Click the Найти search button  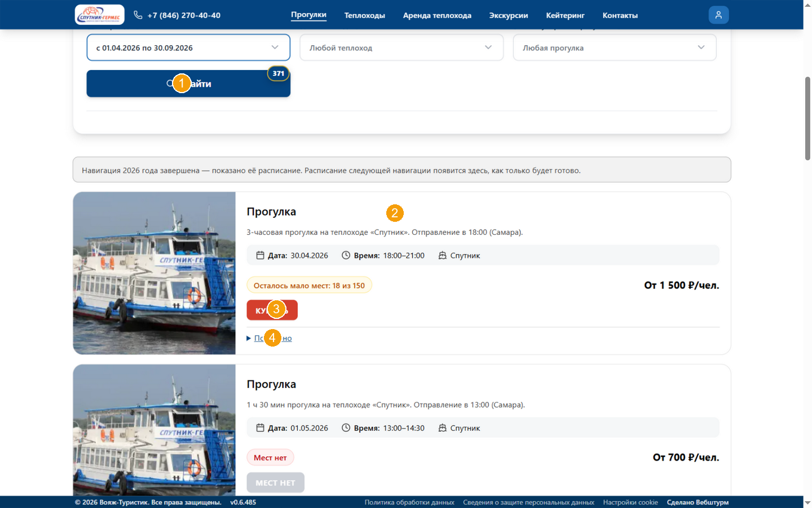188,84
